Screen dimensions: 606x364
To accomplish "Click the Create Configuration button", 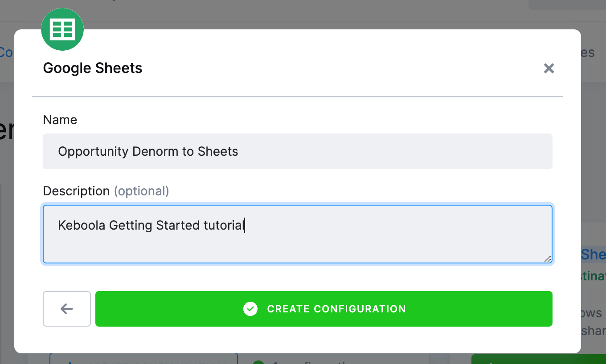I will [x=324, y=309].
